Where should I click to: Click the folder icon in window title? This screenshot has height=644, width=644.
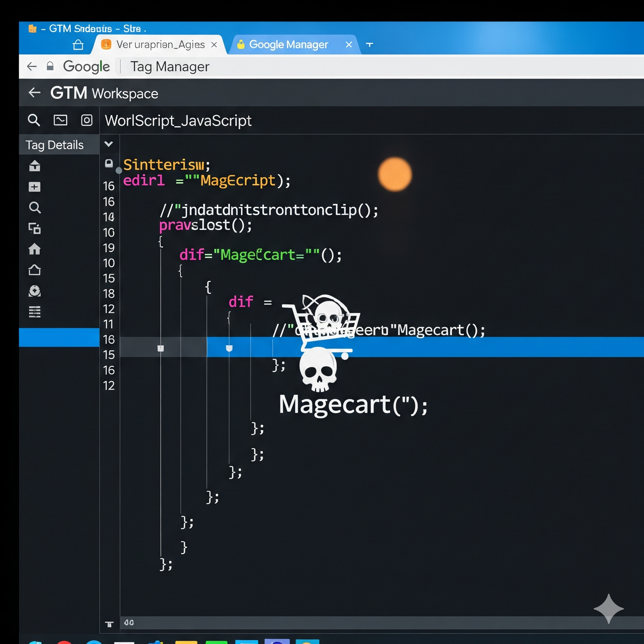coord(32,29)
